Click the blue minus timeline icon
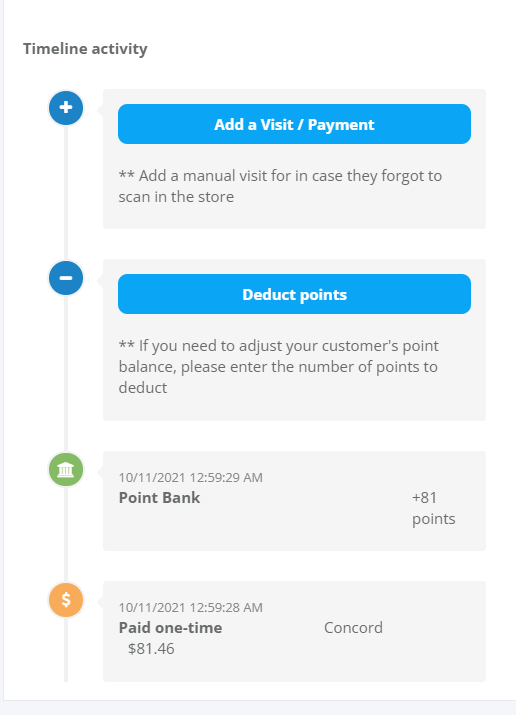The height and width of the screenshot is (715, 516). [66, 278]
